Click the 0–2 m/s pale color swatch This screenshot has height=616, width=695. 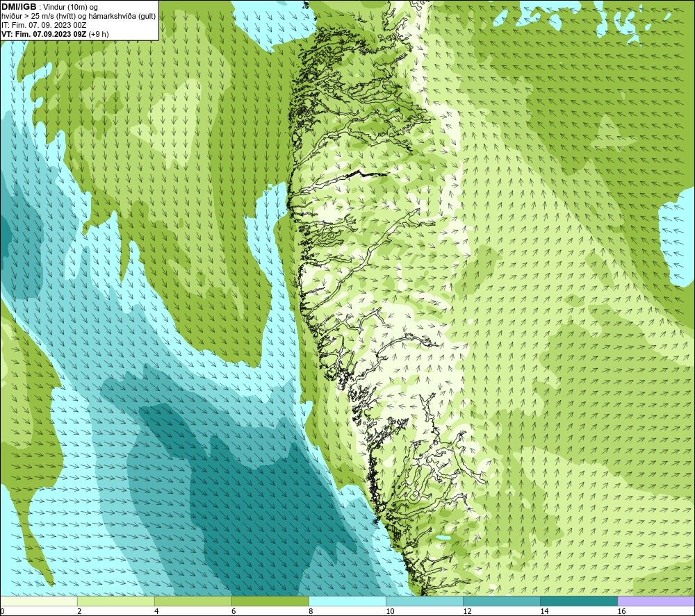(39, 601)
